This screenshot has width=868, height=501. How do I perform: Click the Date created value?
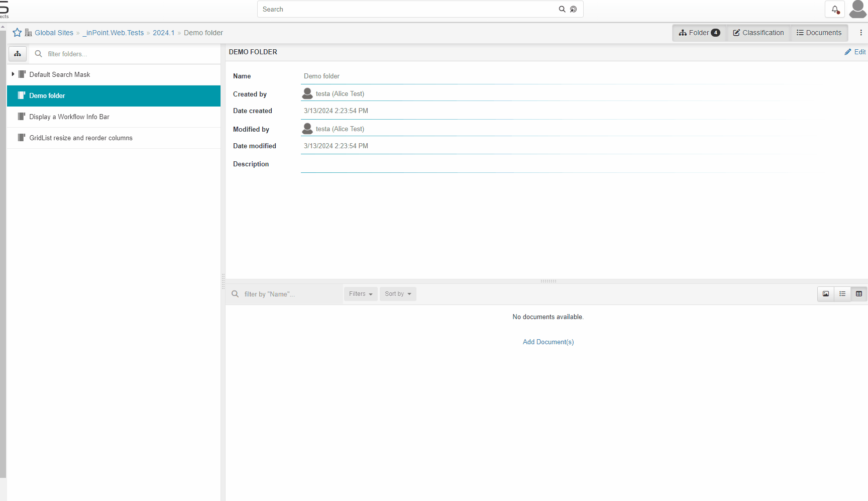[336, 111]
